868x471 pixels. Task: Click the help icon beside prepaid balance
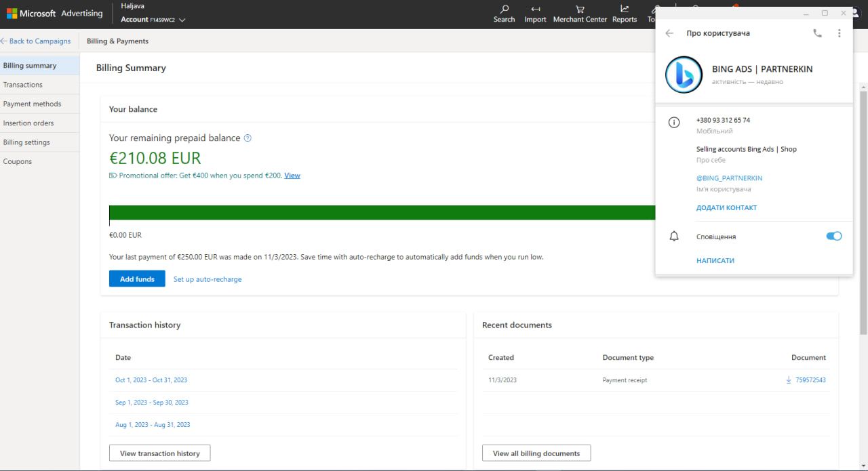click(x=248, y=138)
